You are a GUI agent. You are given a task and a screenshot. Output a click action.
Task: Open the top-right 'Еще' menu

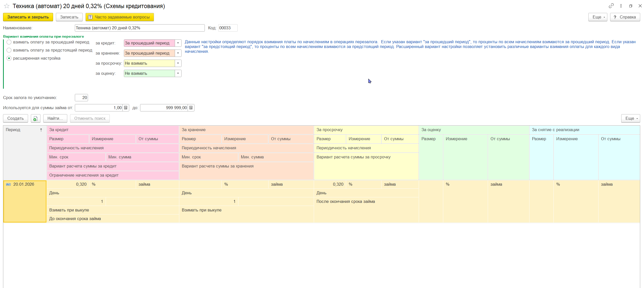click(597, 17)
